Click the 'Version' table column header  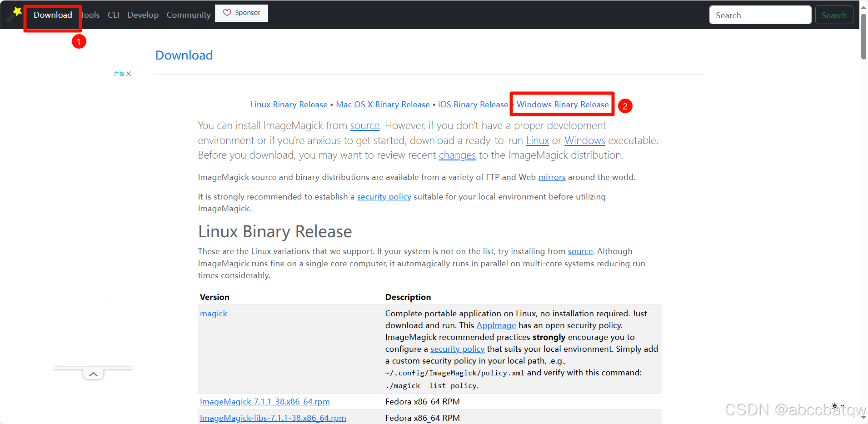click(215, 297)
